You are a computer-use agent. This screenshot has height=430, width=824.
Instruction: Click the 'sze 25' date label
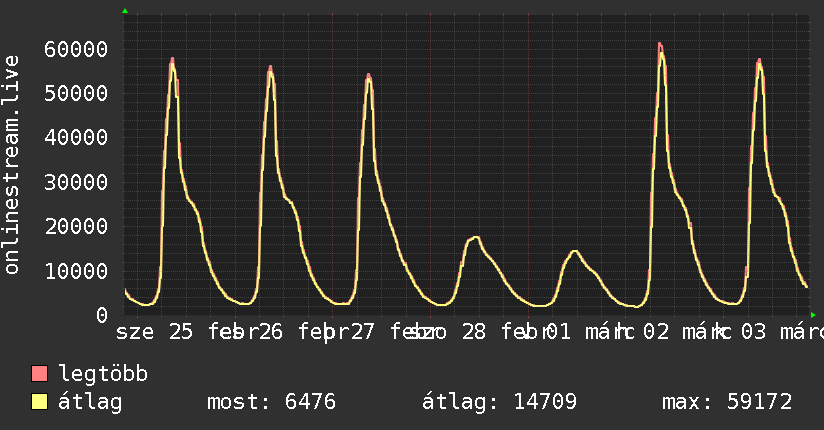(x=154, y=332)
